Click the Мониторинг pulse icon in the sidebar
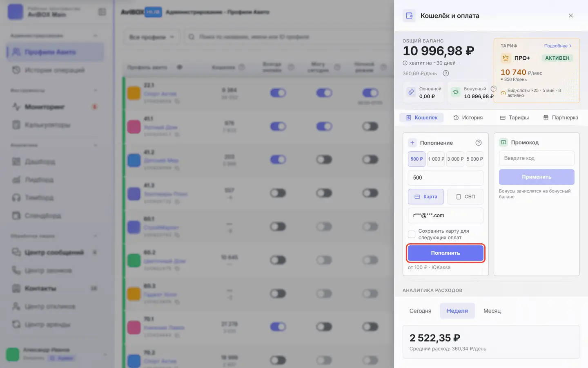Screen dimensions: 588x368 [16, 107]
